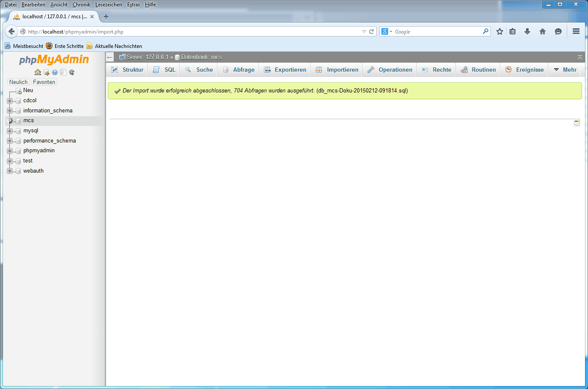Open the Chronik menu
The height and width of the screenshot is (389, 588).
pyautogui.click(x=81, y=5)
